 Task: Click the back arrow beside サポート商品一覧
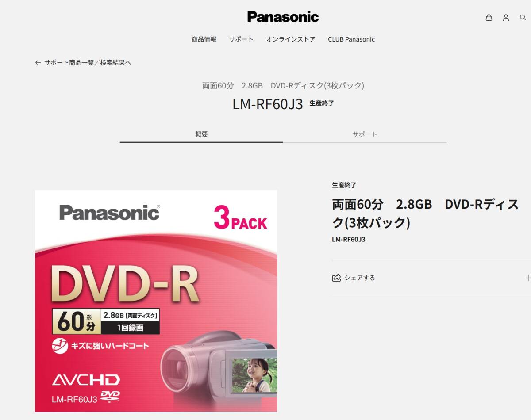pyautogui.click(x=38, y=63)
